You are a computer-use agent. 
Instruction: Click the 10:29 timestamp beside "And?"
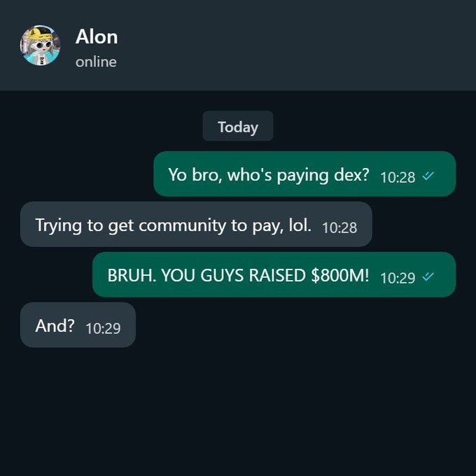(103, 328)
